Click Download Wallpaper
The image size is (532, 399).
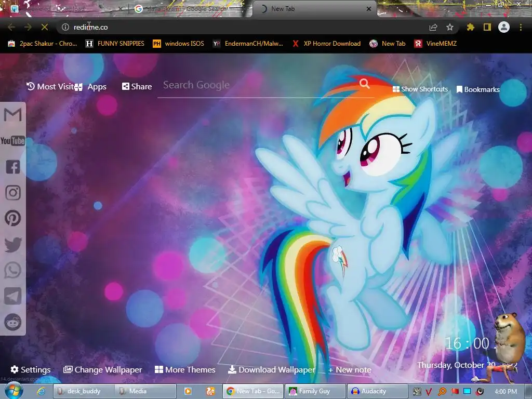point(271,369)
